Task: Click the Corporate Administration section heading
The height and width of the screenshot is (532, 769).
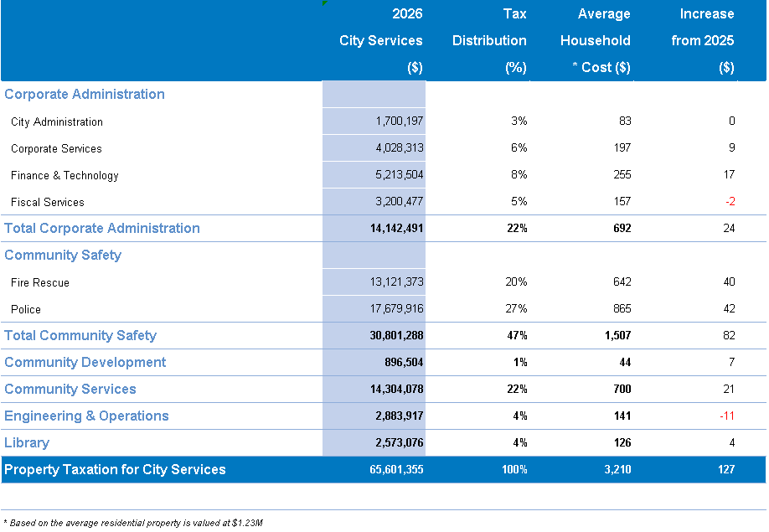Action: tap(85, 95)
